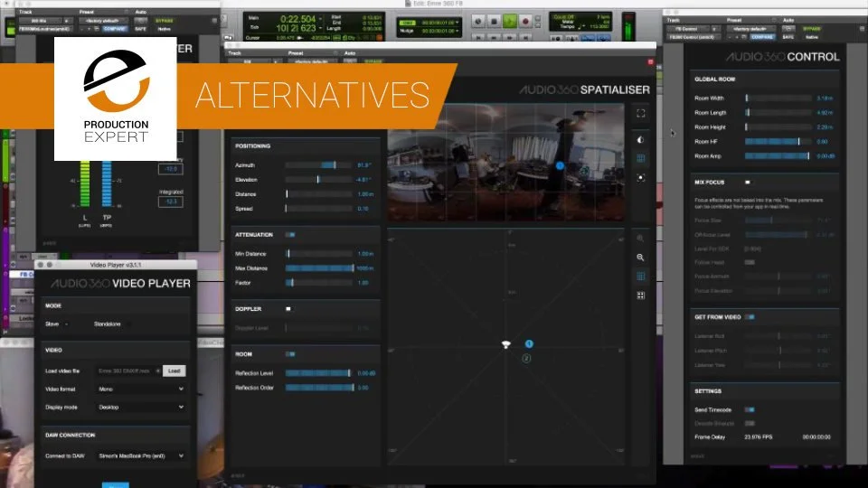Toggle the Attenuation switch on the Spatialiser
Screen dimensions: 868x488
click(x=290, y=235)
